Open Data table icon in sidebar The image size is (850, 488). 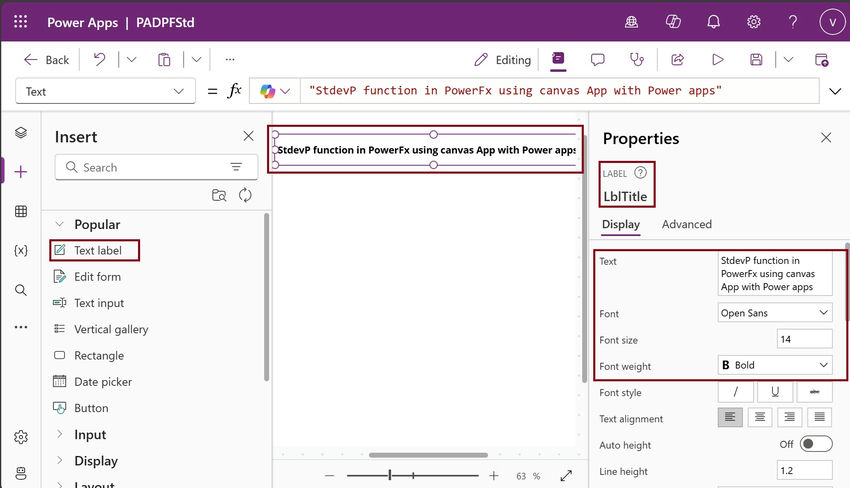tap(21, 211)
